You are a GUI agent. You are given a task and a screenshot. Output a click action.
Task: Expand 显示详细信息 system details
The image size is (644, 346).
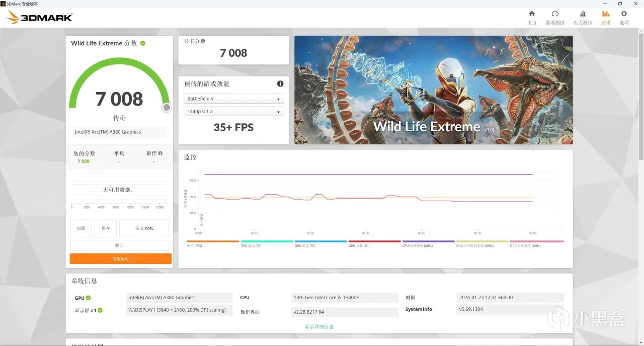point(319,327)
